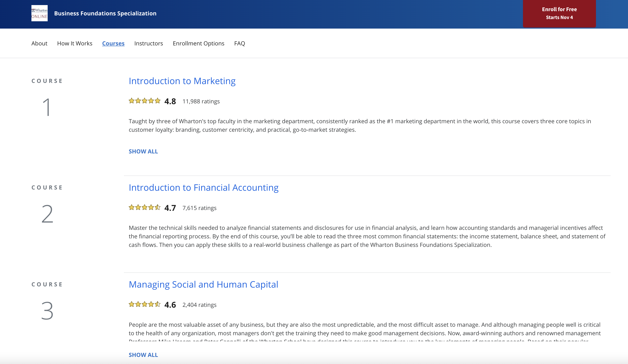The width and height of the screenshot is (628, 364).
Task: Select the Courses tab
Action: click(113, 43)
